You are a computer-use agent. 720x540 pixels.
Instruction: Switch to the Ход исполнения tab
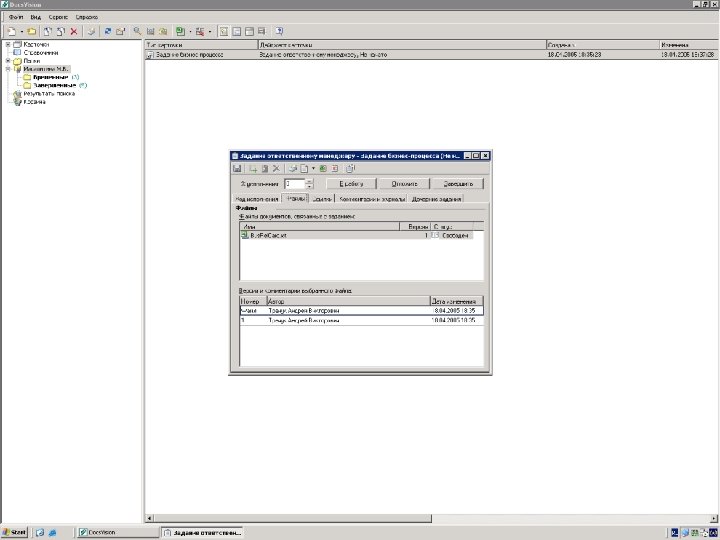click(x=257, y=199)
